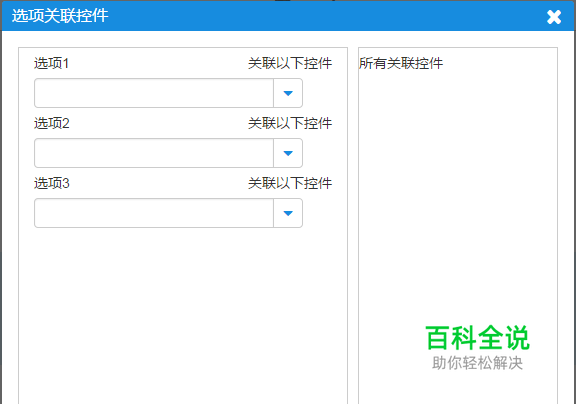576x404 pixels.
Task: Click the 选项2 label
Action: pos(51,123)
